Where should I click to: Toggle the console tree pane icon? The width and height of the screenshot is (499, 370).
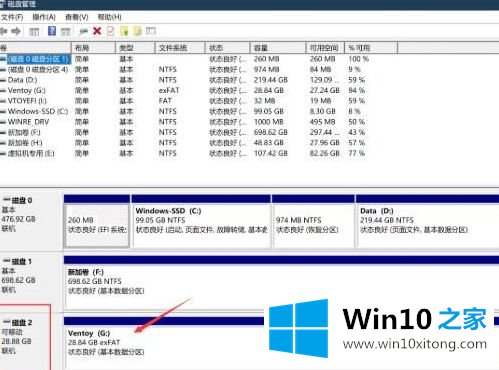[34, 32]
